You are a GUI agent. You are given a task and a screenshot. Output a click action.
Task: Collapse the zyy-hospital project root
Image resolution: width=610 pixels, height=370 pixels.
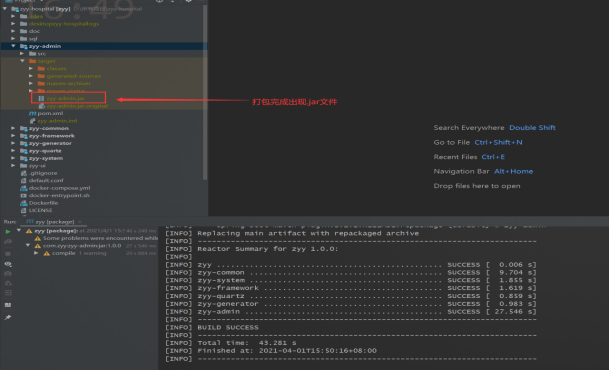pos(5,9)
